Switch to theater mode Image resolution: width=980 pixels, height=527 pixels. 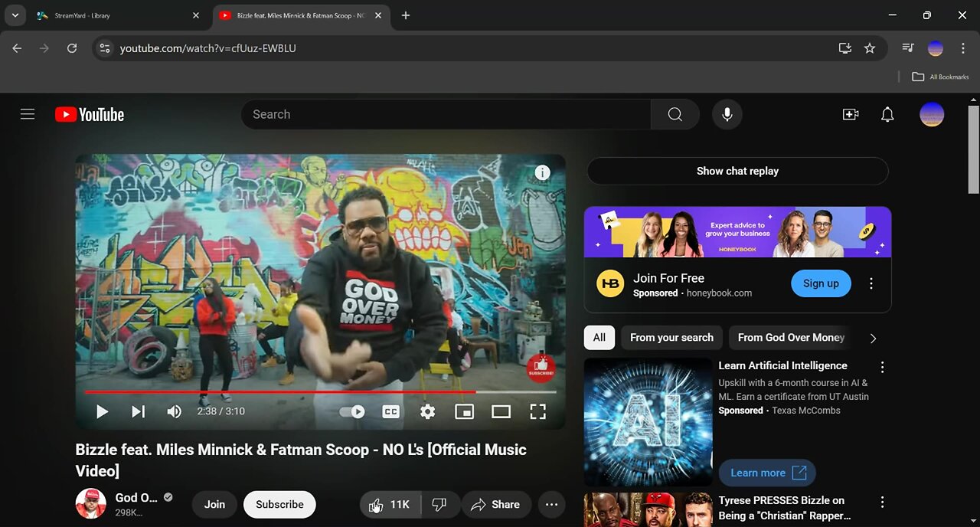(x=501, y=411)
